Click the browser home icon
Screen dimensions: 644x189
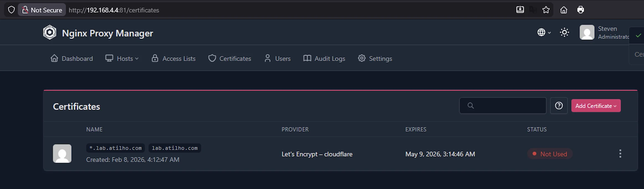[x=564, y=10]
